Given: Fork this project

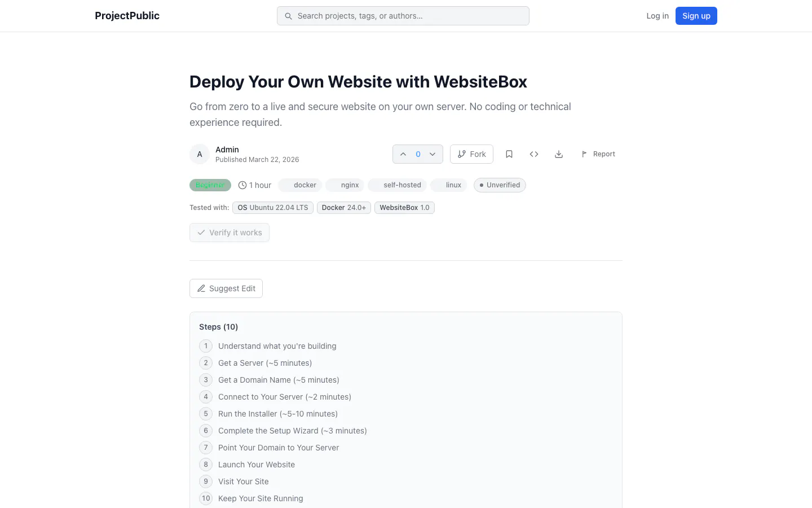Looking at the screenshot, I should pyautogui.click(x=471, y=154).
